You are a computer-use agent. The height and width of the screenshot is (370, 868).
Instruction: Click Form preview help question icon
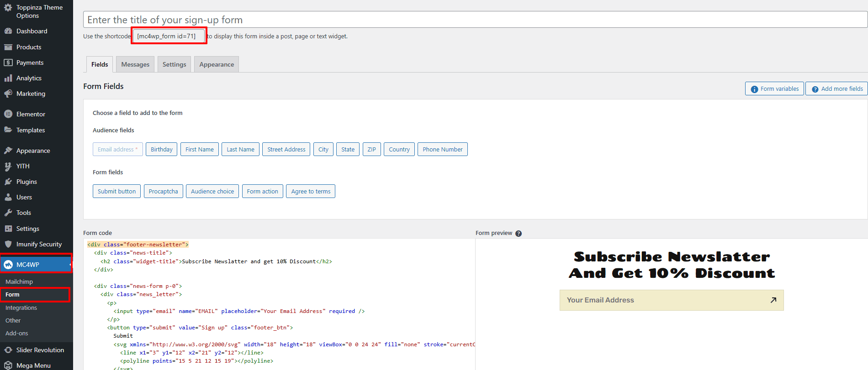click(519, 234)
